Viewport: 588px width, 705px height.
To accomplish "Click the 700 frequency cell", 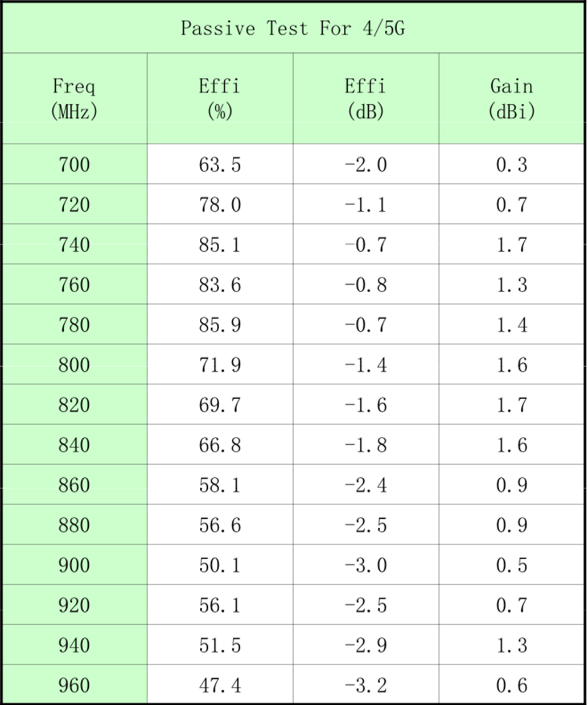I will point(74,165).
